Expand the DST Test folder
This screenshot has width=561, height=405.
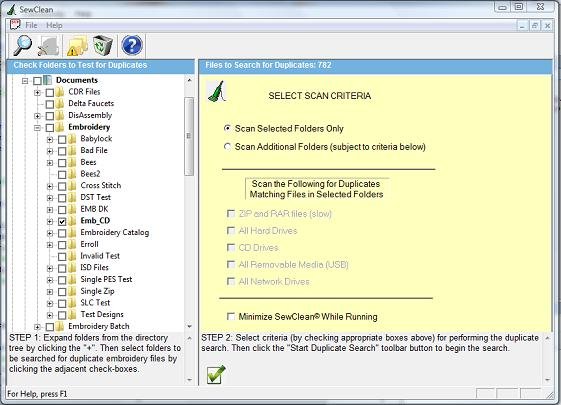point(50,198)
